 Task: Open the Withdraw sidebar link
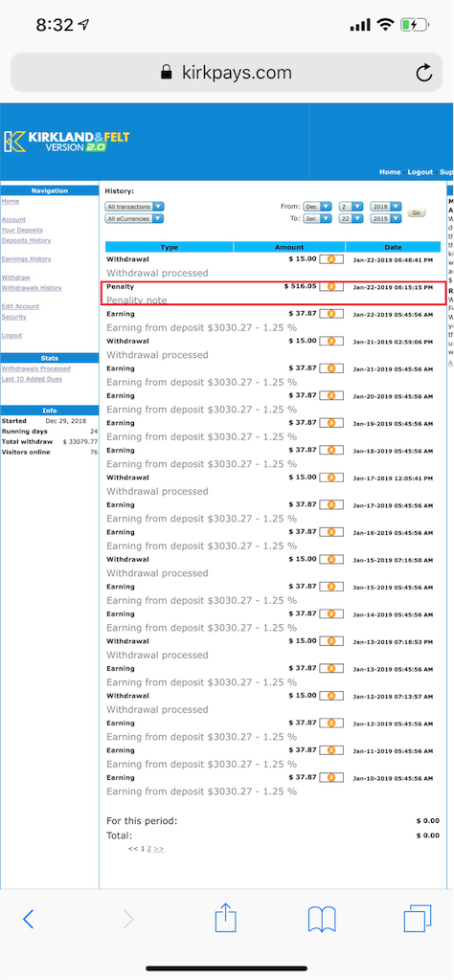tap(15, 277)
